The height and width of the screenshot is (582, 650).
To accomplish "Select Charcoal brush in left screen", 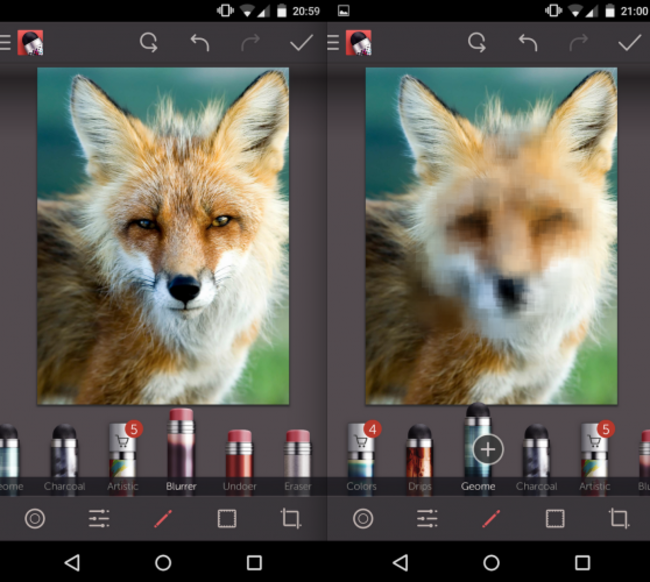I will coord(64,458).
